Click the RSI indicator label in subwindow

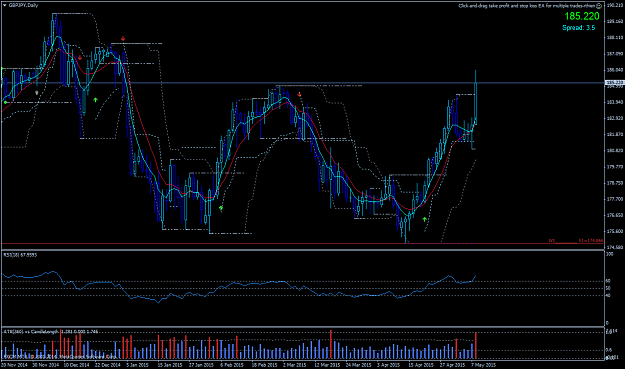[20, 255]
